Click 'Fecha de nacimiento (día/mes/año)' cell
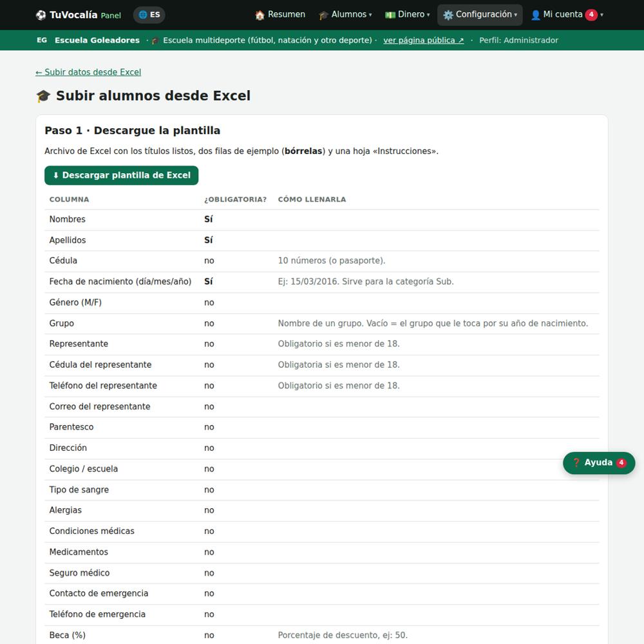The height and width of the screenshot is (644, 644). (x=120, y=282)
